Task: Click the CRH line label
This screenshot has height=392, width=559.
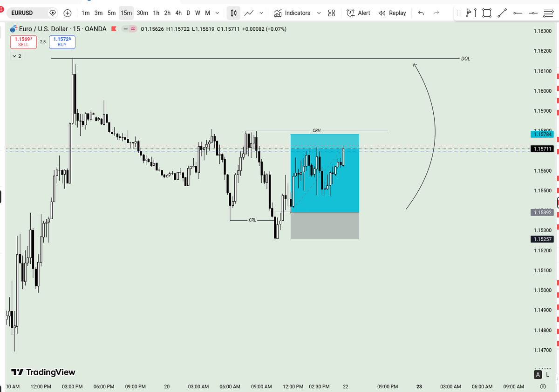Action: 317,131
